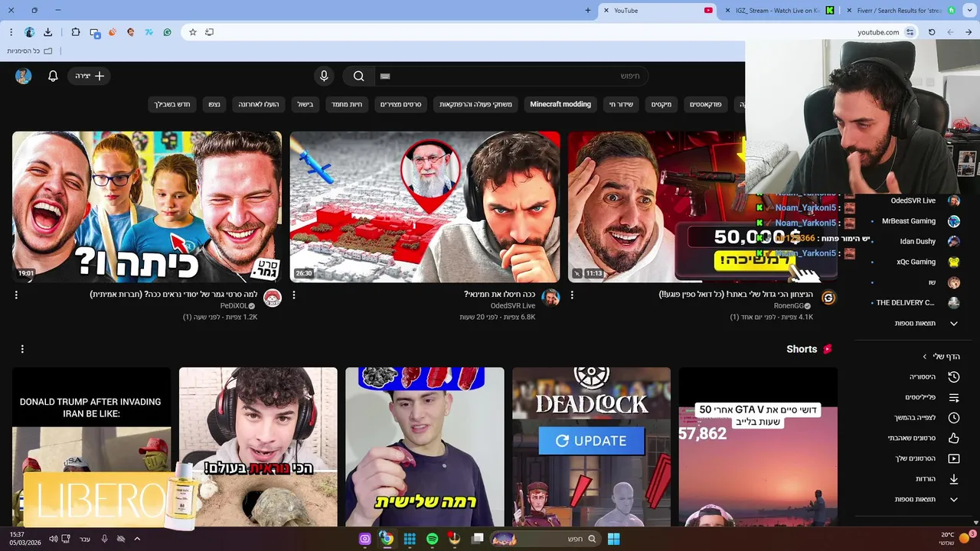The height and width of the screenshot is (551, 980).
Task: Open taskbar volume control
Action: coord(53,539)
